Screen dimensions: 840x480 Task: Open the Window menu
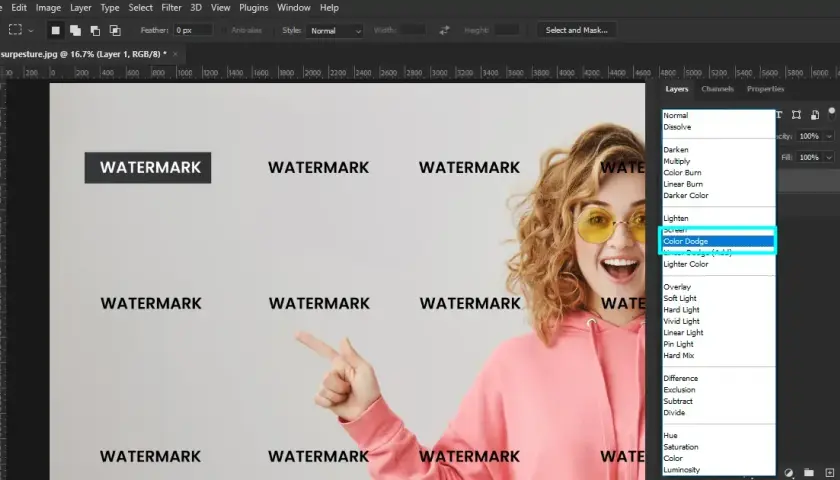[294, 8]
